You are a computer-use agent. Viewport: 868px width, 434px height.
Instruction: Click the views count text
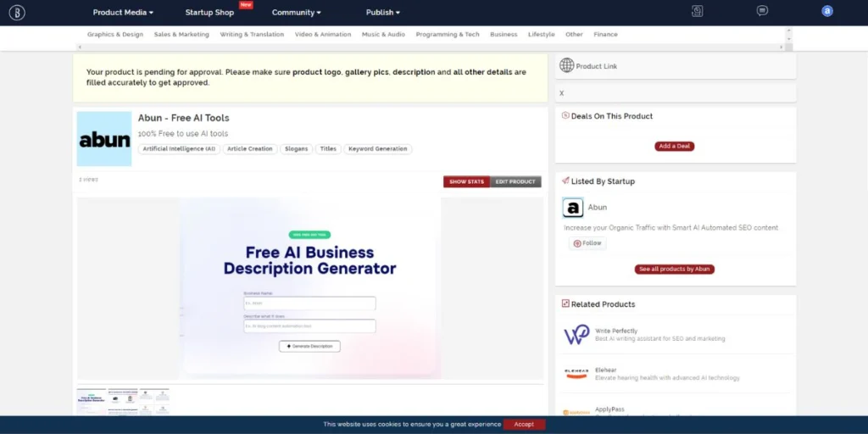[88, 180]
